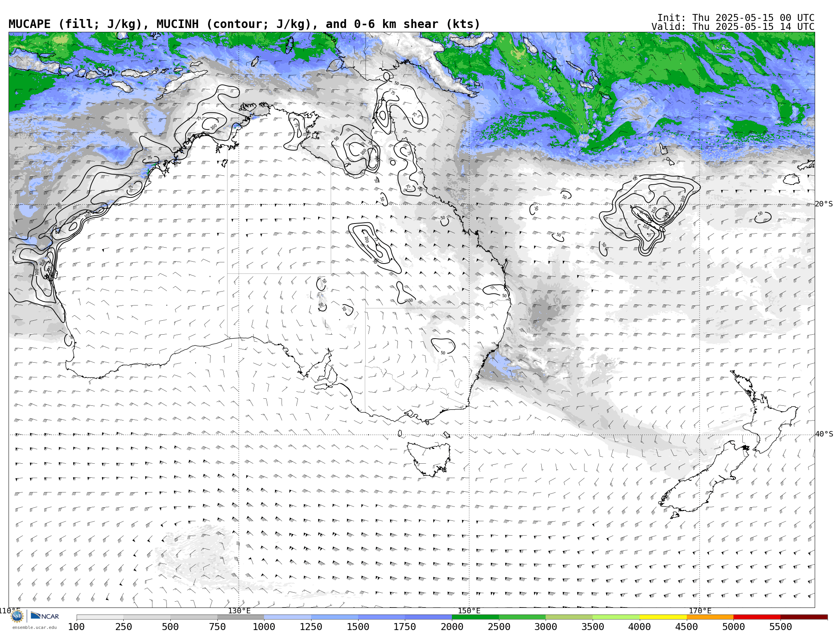Pick the pale blue swatch between 1000 and 1250

click(288, 617)
